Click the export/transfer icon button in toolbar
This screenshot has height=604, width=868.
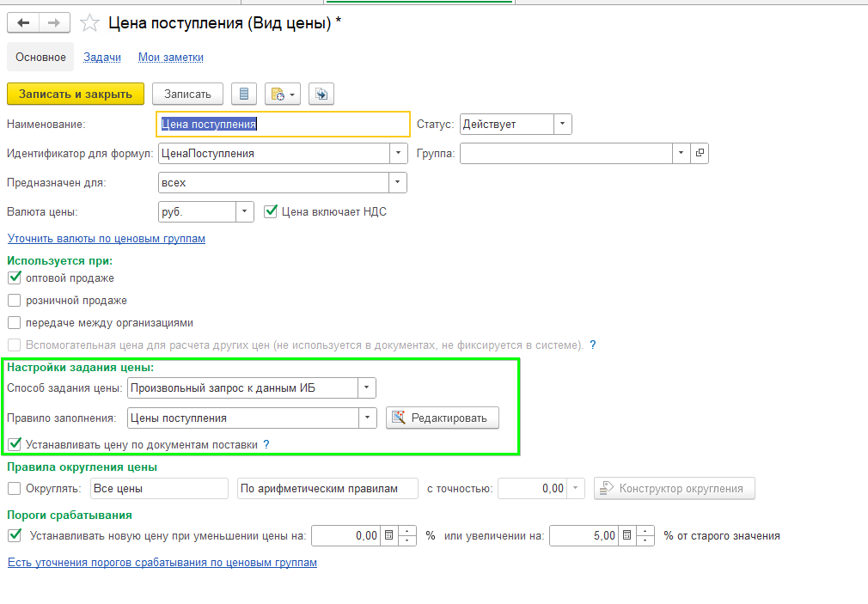tap(321, 95)
